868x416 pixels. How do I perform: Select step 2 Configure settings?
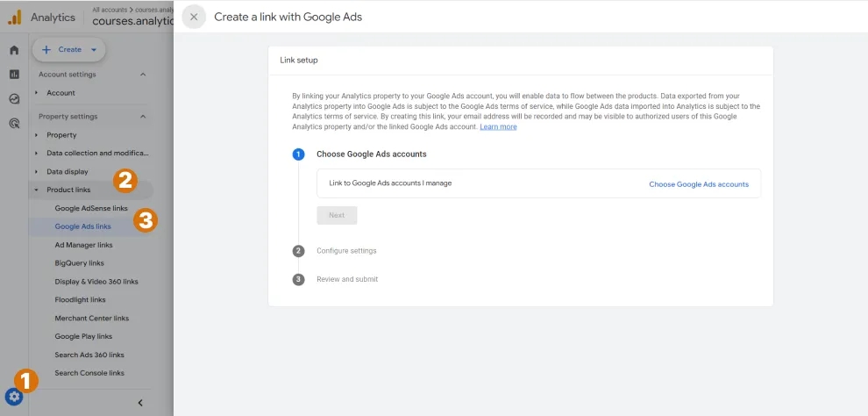346,251
